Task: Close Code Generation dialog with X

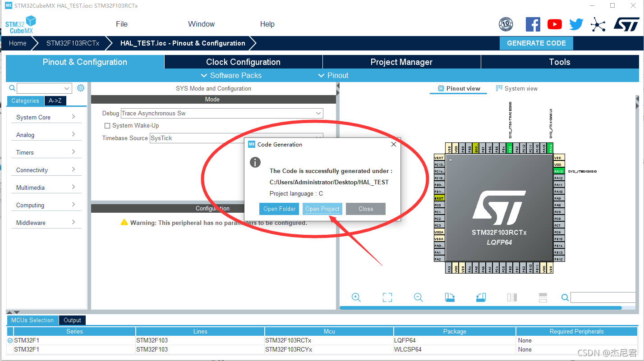Action: tap(393, 144)
